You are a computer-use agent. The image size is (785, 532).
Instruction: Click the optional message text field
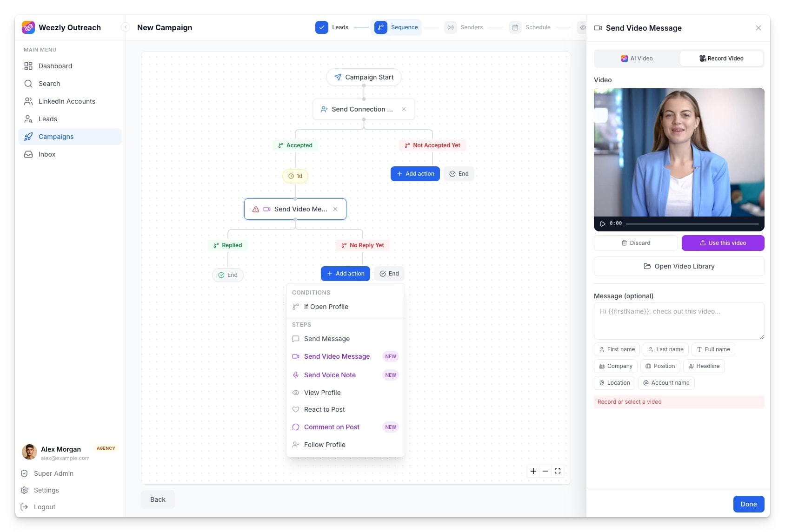pyautogui.click(x=679, y=321)
